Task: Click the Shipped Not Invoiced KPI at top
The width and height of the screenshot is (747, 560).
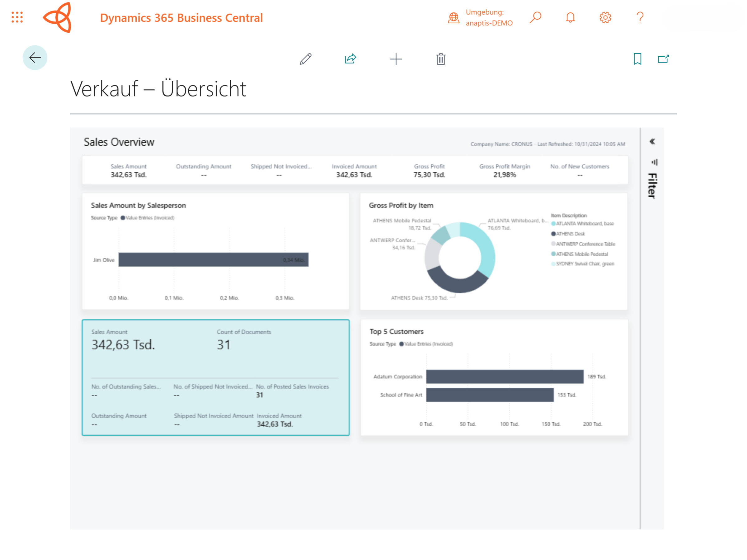Action: 281,170
